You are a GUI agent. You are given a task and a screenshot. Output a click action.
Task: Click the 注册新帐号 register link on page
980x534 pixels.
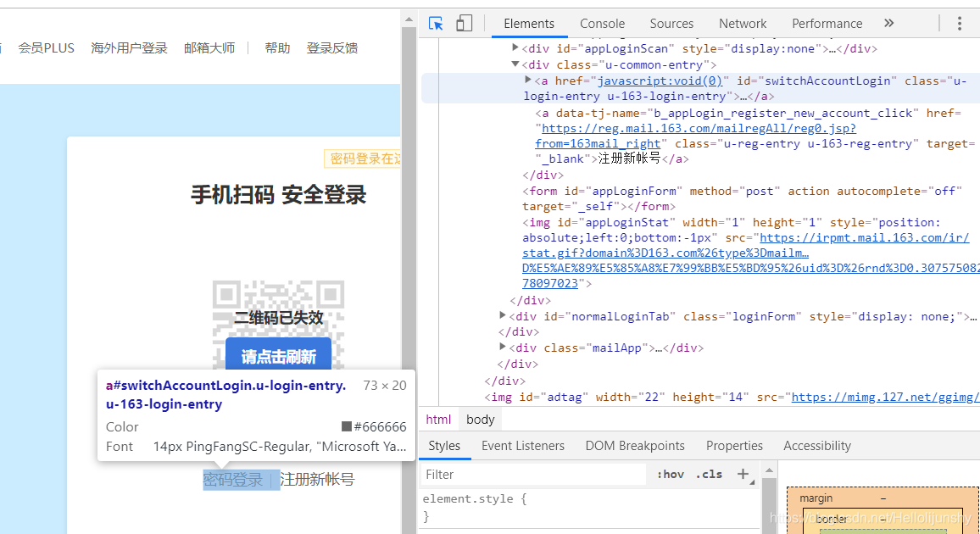pyautogui.click(x=317, y=480)
